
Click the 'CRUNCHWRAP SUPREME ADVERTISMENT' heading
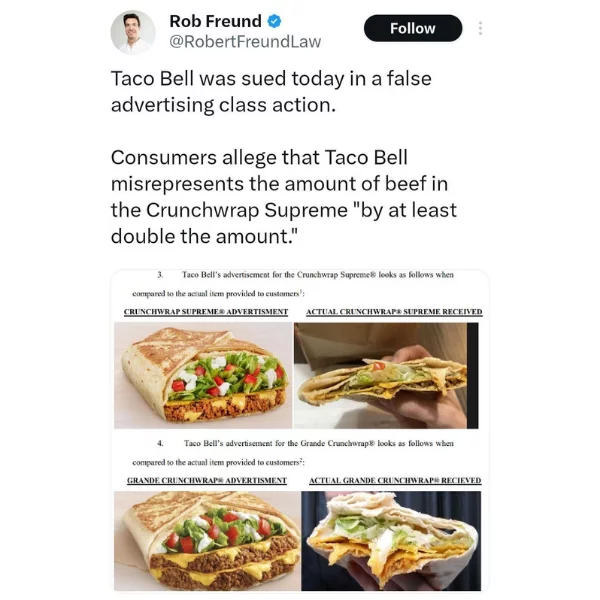click(x=206, y=312)
